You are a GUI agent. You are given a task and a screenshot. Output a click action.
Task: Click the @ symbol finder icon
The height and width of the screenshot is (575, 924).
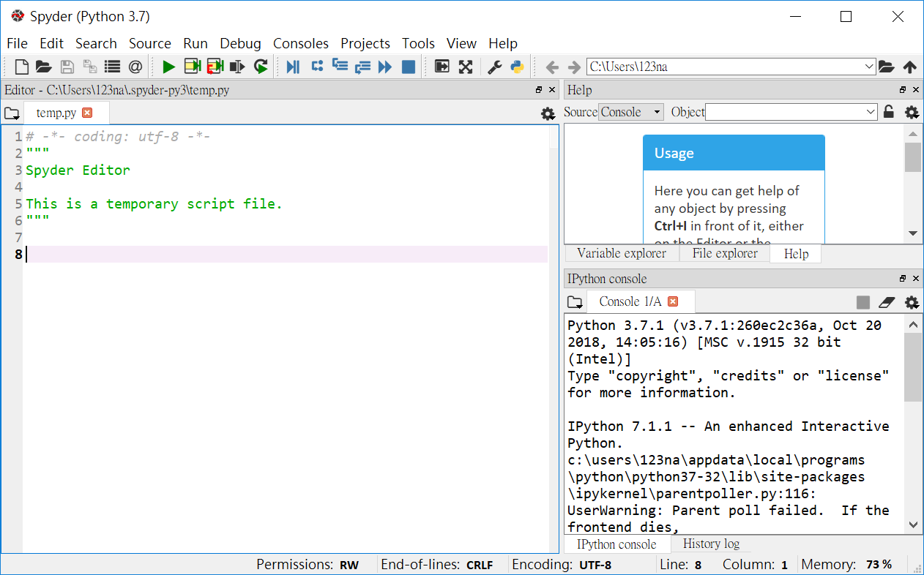pyautogui.click(x=135, y=67)
